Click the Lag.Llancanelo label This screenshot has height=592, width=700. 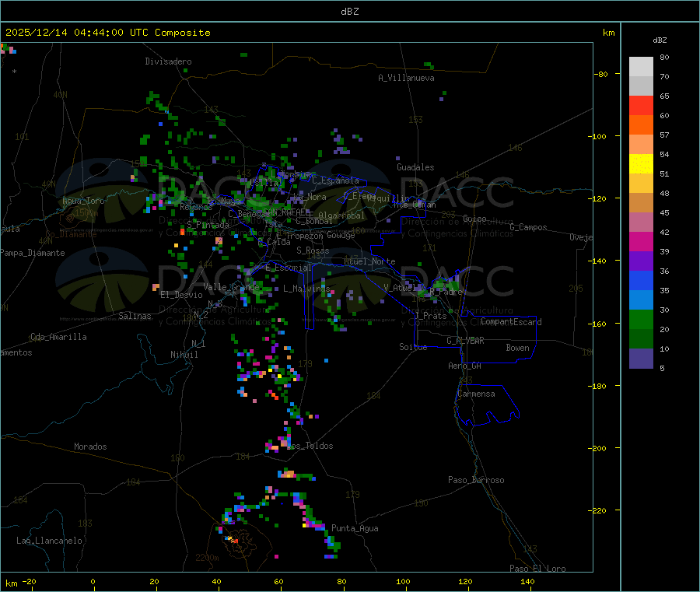coord(49,541)
